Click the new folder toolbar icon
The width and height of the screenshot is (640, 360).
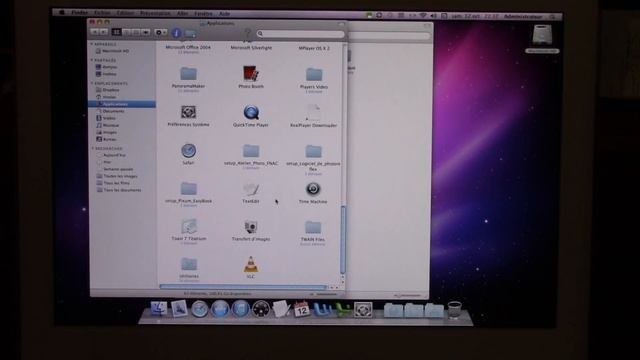tap(191, 33)
